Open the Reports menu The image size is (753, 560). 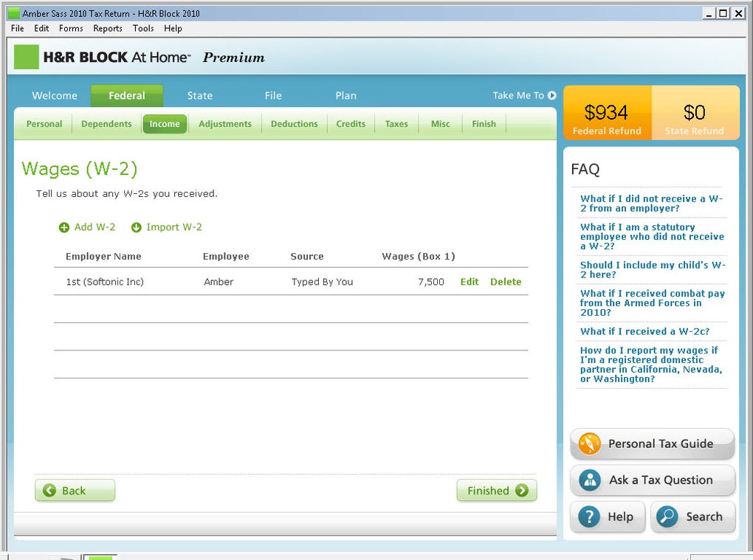108,28
